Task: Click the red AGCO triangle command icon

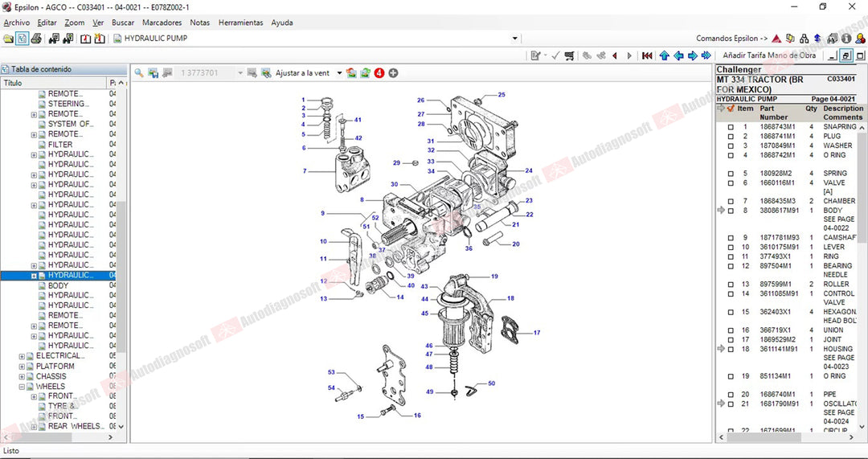Action: coord(776,39)
